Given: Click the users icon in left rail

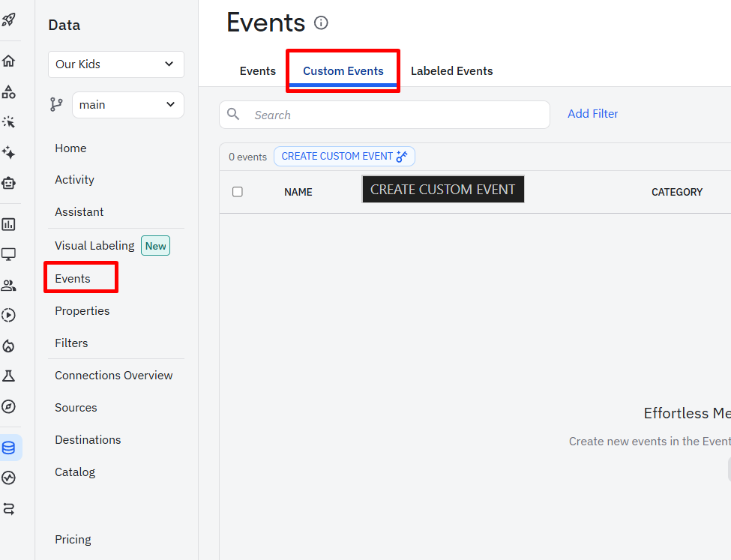Looking at the screenshot, I should (9, 285).
